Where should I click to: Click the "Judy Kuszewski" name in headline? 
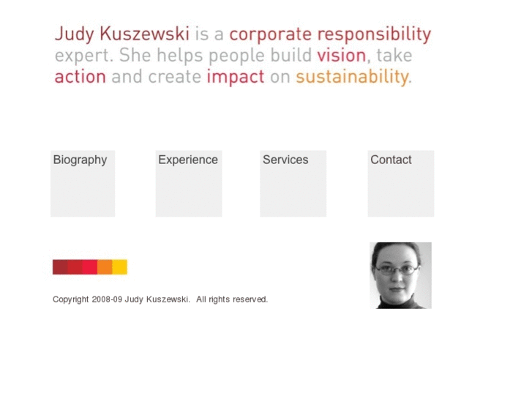[x=122, y=34]
